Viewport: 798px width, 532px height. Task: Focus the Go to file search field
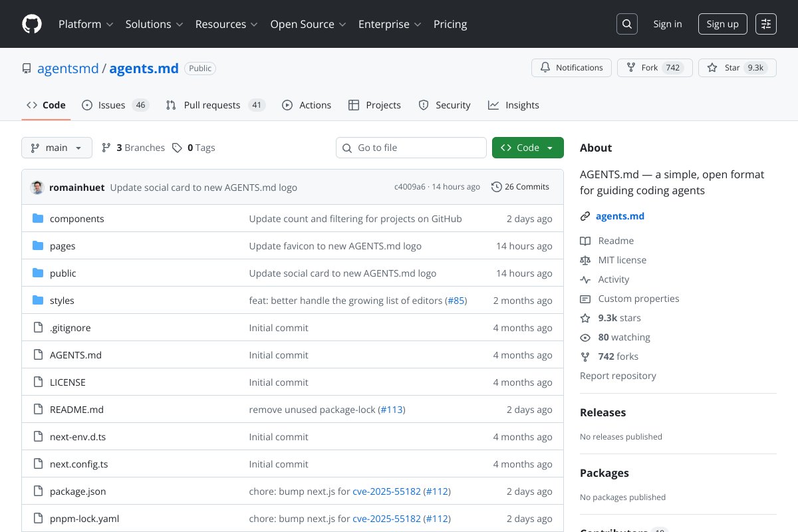[411, 148]
